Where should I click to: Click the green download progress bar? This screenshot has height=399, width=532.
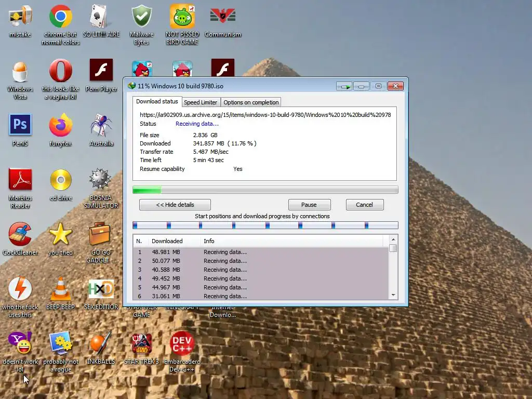[265, 190]
